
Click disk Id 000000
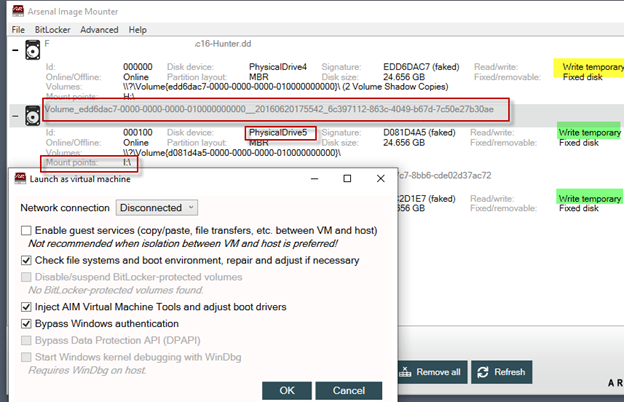(138, 67)
